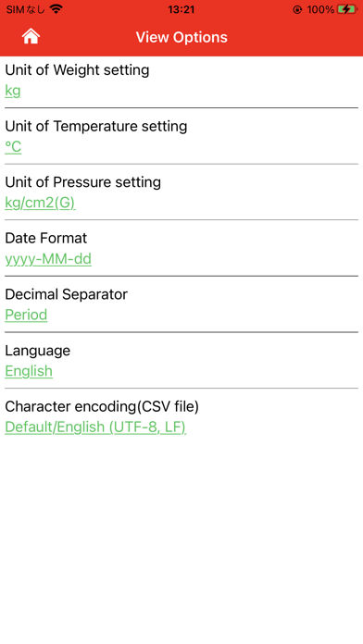363x644 pixels.
Task: Open the kg/cm2(G) pressure unit selector
Action: coord(40,203)
